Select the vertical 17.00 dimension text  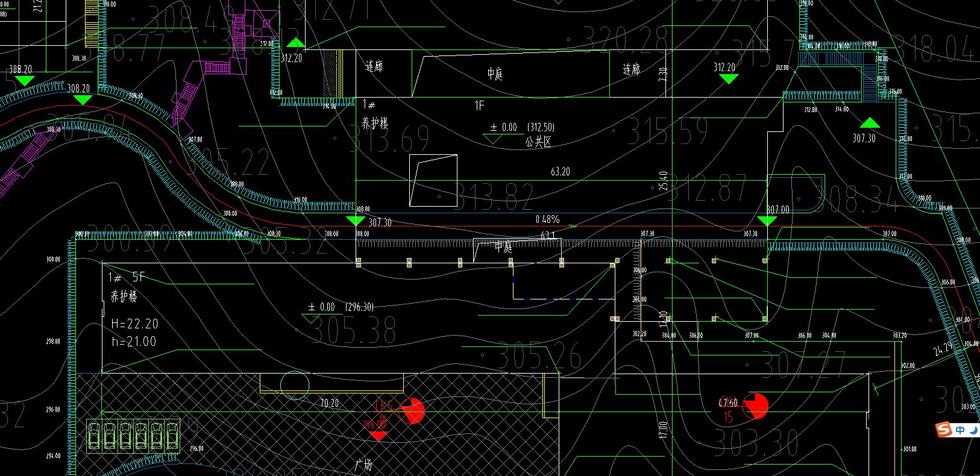663,430
